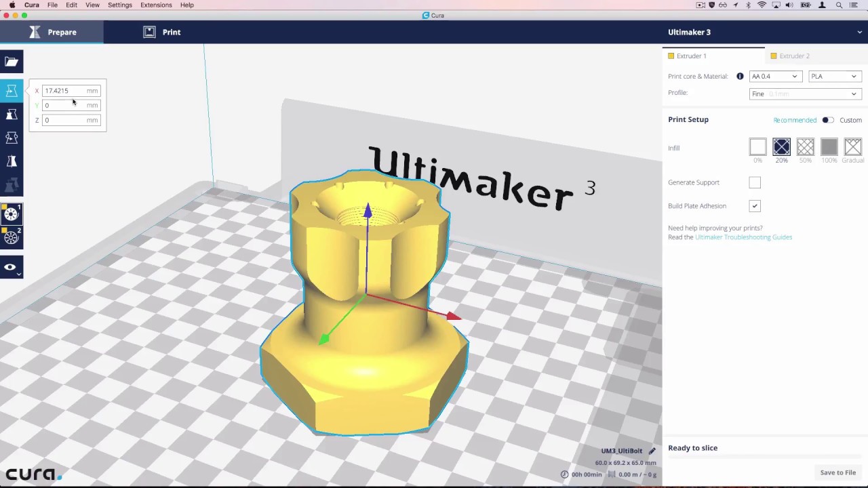Open a file using the folder icon
Viewport: 868px width, 488px height.
pos(11,61)
